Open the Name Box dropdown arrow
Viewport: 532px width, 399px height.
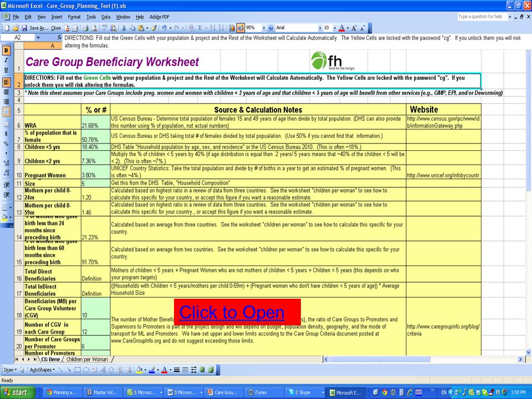point(38,37)
